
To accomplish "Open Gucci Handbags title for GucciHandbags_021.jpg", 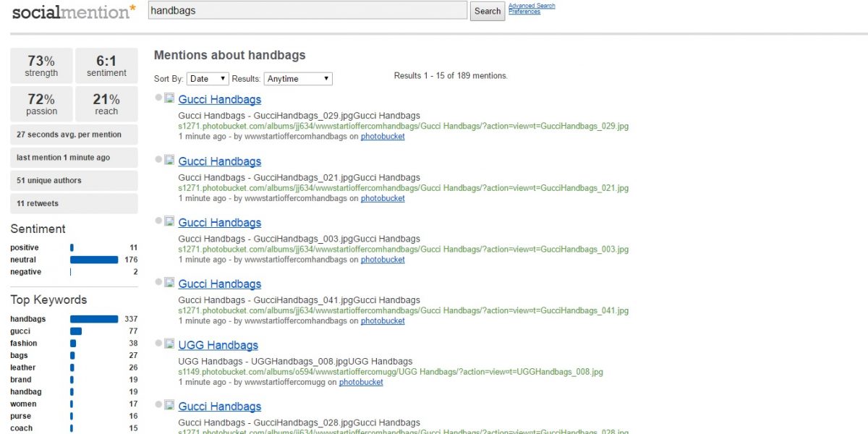I will click(220, 161).
